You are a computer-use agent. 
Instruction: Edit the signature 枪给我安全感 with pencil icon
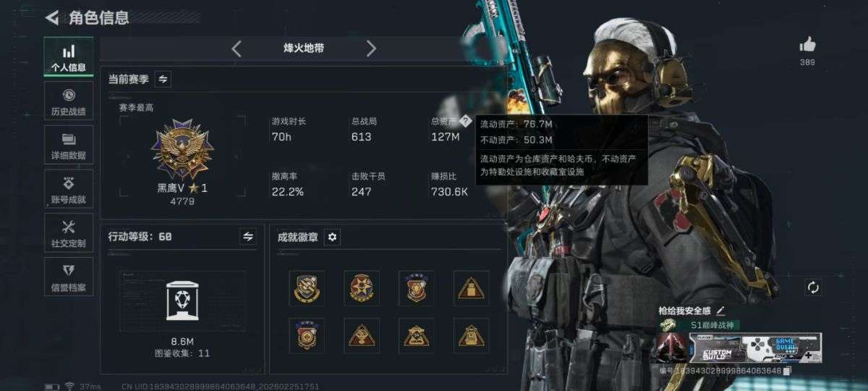click(x=720, y=311)
